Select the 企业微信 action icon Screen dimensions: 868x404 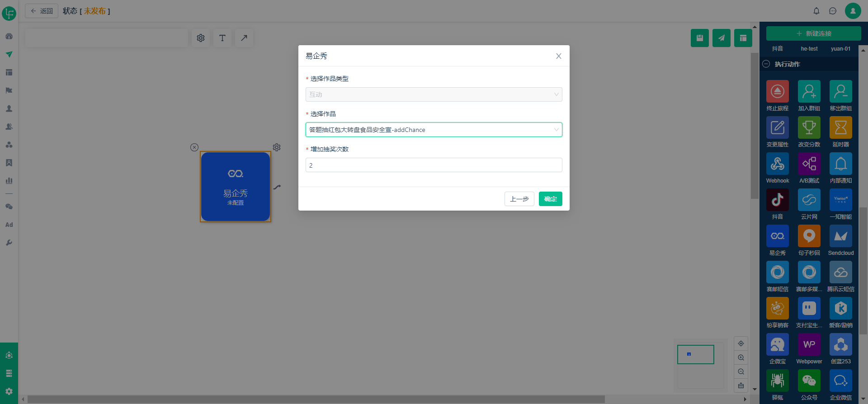(840, 381)
